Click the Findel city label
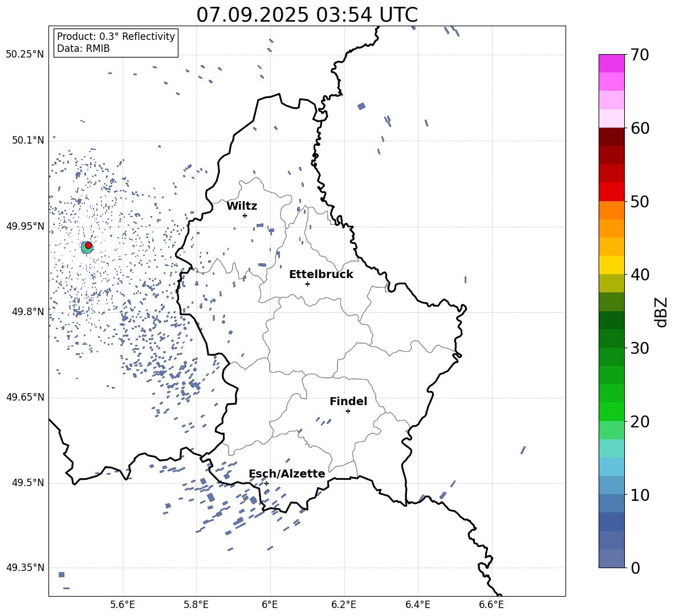Screen dimensions: 675x616 click(x=348, y=401)
